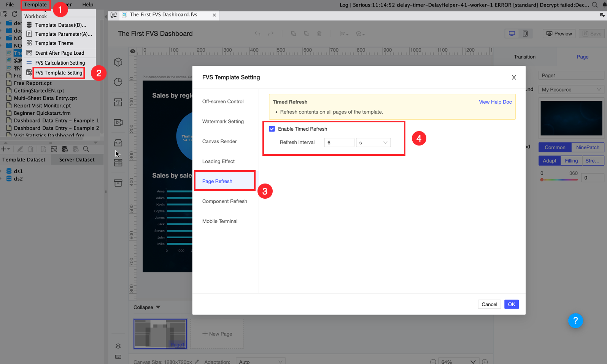Open the archive box component icon
This screenshot has width=607, height=364.
coord(118,183)
